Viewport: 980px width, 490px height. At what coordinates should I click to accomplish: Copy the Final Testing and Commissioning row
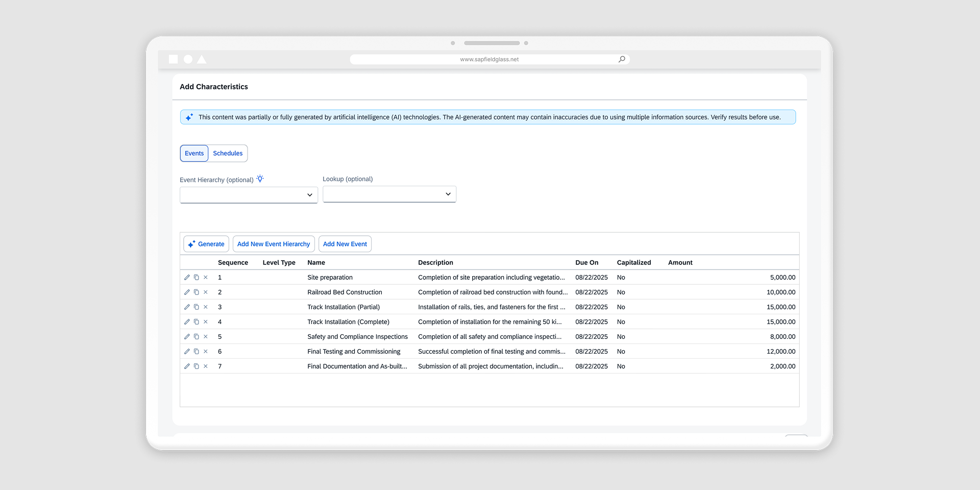pos(197,352)
